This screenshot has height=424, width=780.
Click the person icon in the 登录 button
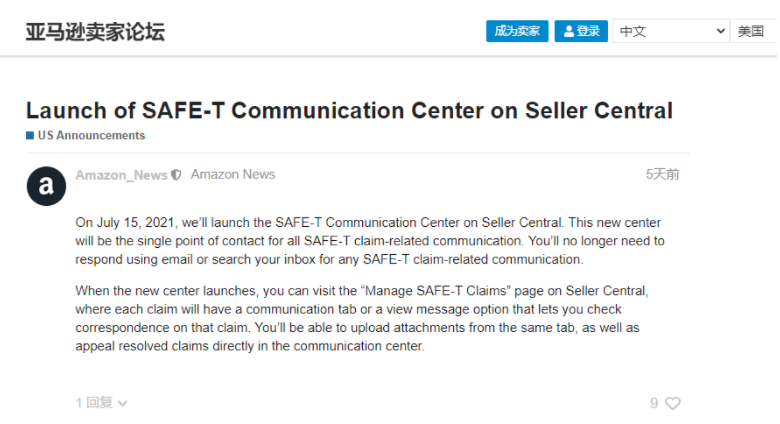click(x=569, y=31)
